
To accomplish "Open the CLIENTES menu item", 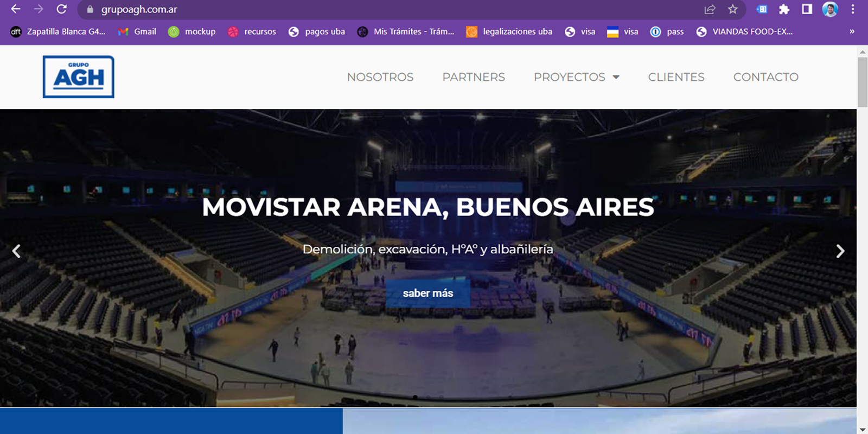I will (x=676, y=77).
